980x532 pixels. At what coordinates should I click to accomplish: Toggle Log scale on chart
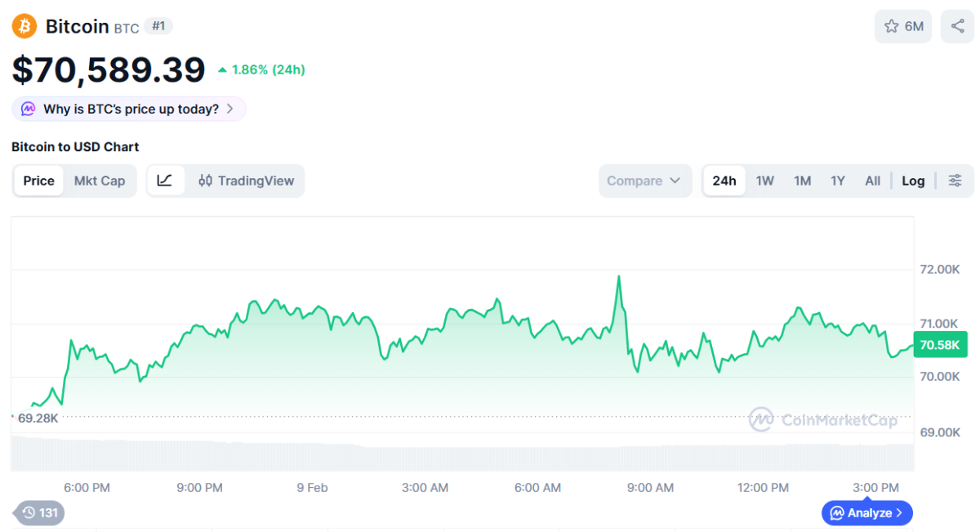[913, 181]
